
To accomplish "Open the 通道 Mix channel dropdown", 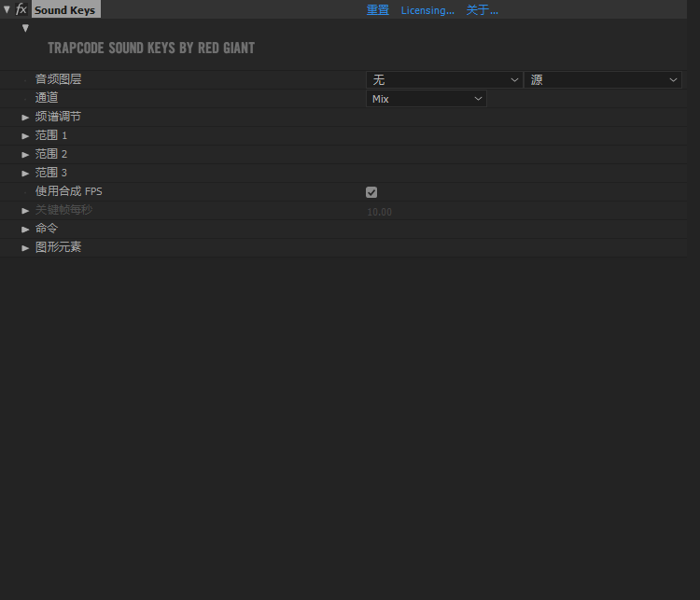I will tap(427, 99).
